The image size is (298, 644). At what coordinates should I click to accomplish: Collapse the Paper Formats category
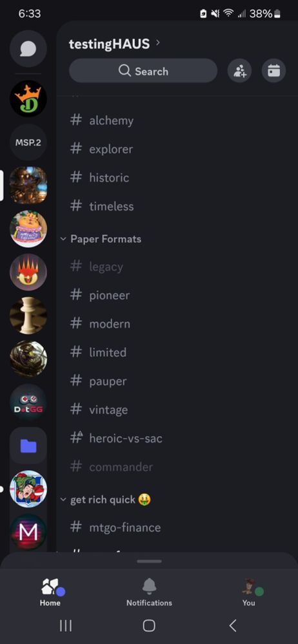click(x=101, y=239)
